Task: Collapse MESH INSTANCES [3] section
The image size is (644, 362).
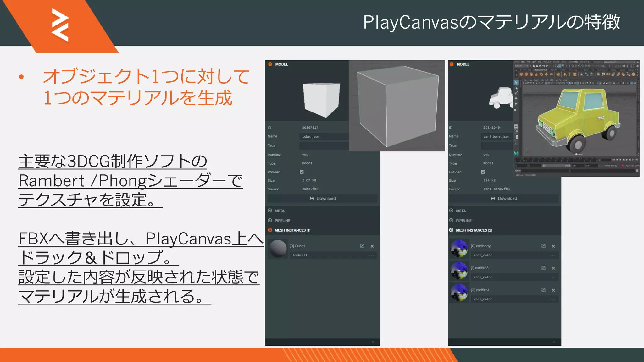Action: tap(471, 230)
